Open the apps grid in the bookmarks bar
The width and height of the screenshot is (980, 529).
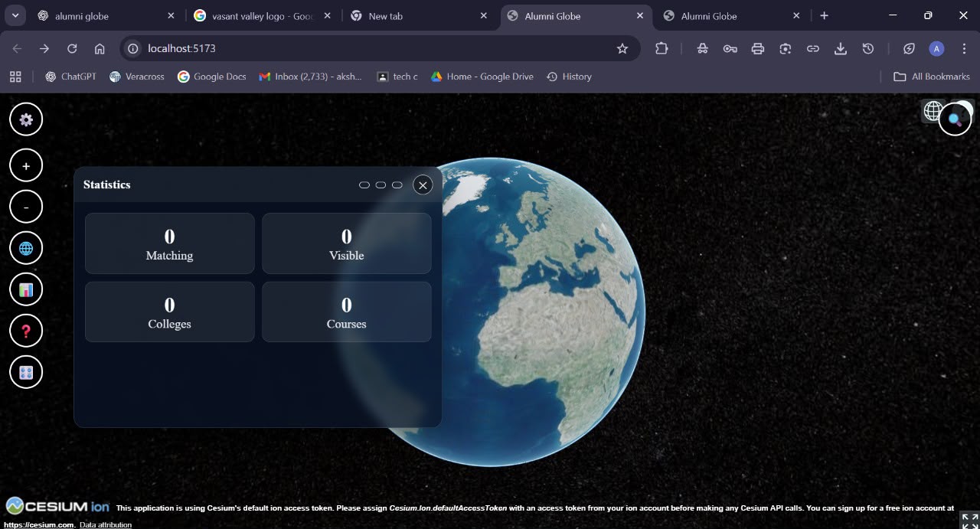pyautogui.click(x=15, y=77)
